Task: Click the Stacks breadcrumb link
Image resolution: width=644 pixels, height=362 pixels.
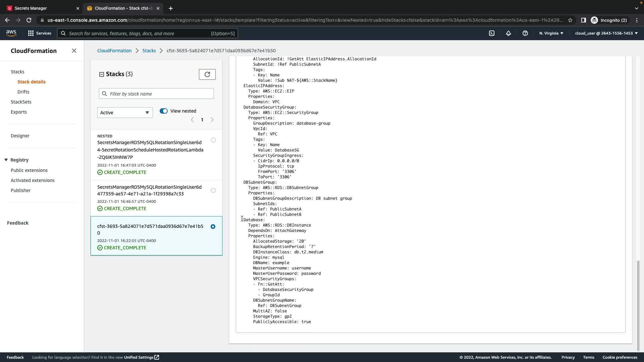Action: point(149,51)
